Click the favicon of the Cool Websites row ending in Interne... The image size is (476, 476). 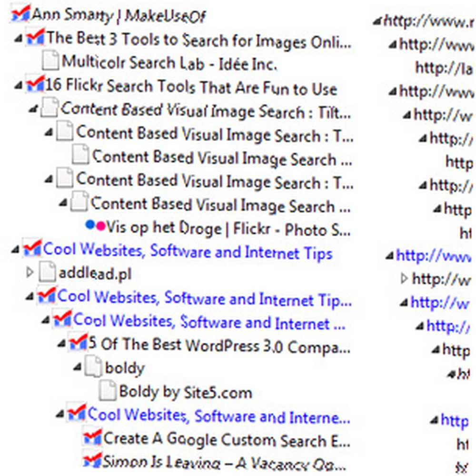point(77,413)
